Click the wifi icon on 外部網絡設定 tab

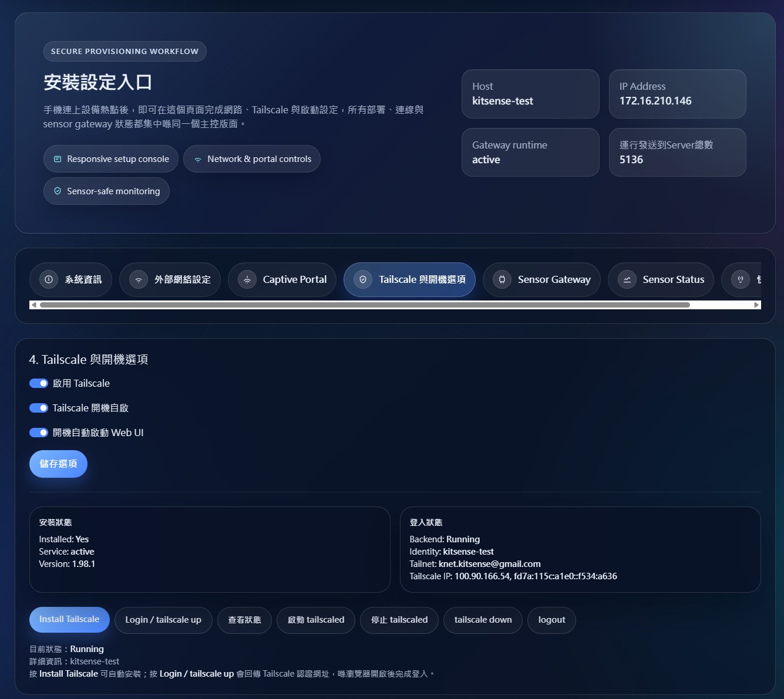click(139, 279)
